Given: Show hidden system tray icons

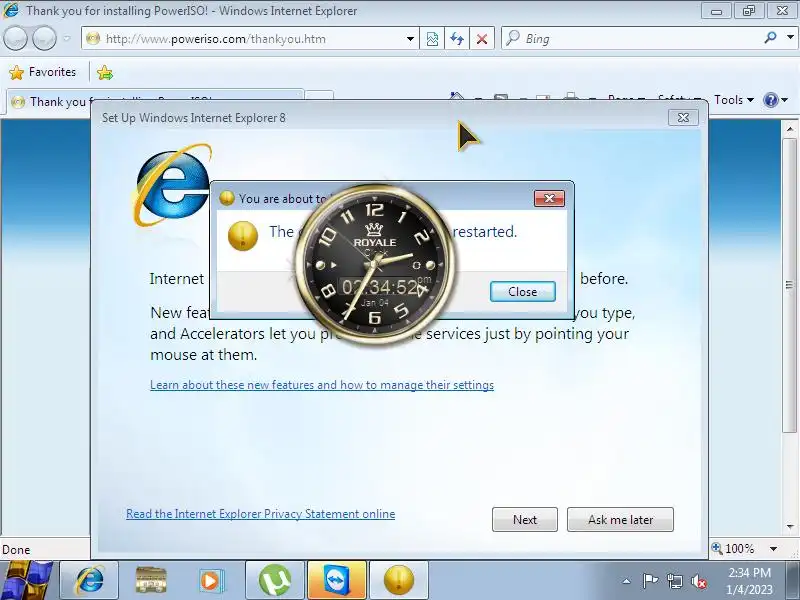Looking at the screenshot, I should [x=627, y=581].
